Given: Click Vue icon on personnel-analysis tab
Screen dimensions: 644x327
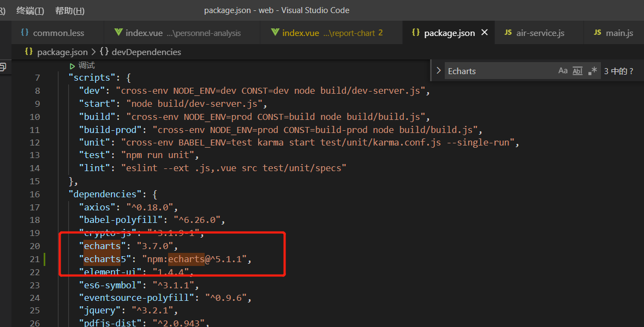Looking at the screenshot, I should 118,32.
